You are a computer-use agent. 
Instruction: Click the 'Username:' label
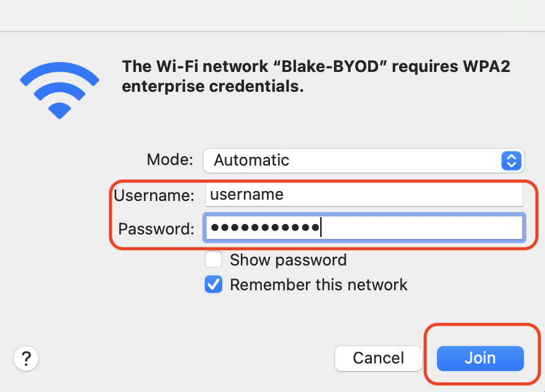click(154, 195)
